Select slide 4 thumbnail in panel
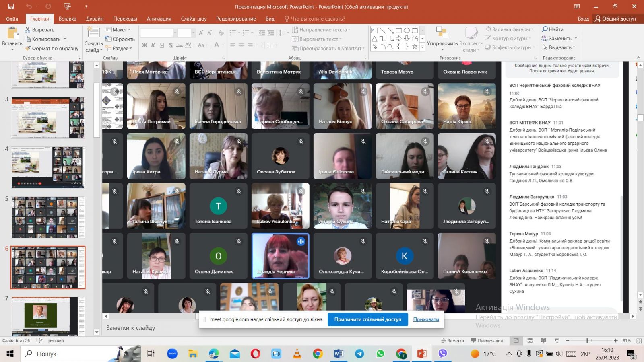644x362 pixels. [x=48, y=167]
